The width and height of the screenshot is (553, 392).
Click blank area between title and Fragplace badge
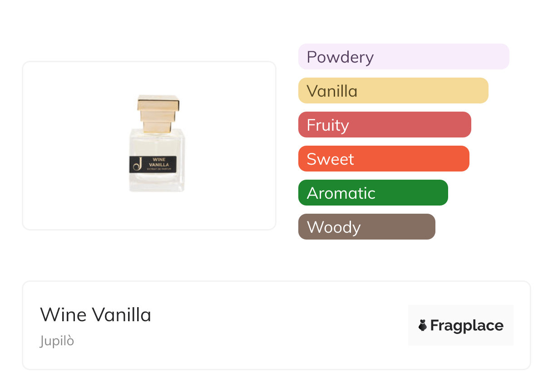[277, 325]
